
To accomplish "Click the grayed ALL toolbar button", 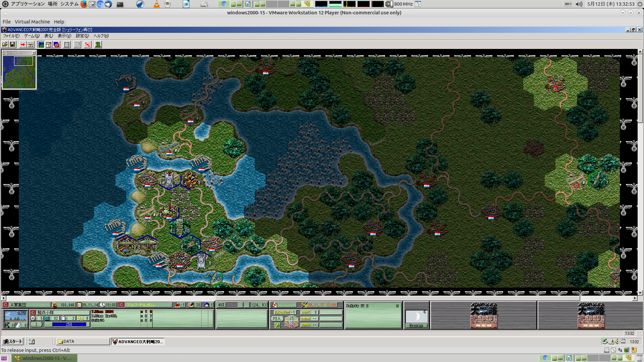I will [x=77, y=45].
